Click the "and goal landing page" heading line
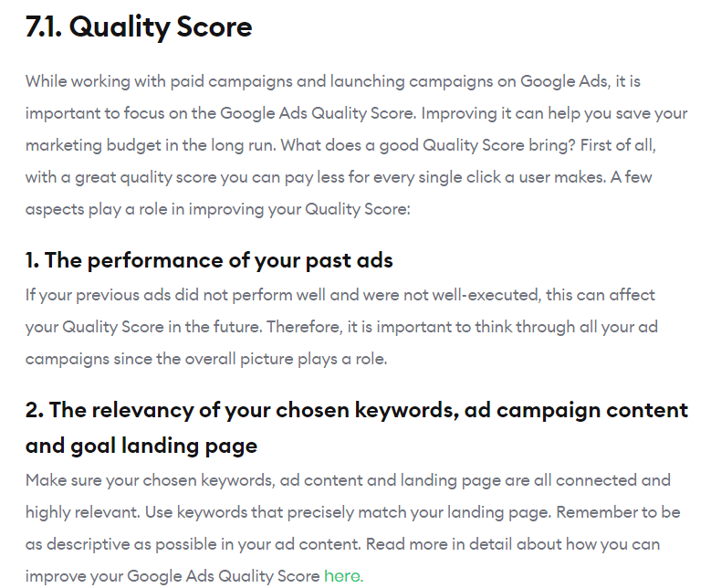Image resolution: width=711 pixels, height=588 pixels. point(141,446)
